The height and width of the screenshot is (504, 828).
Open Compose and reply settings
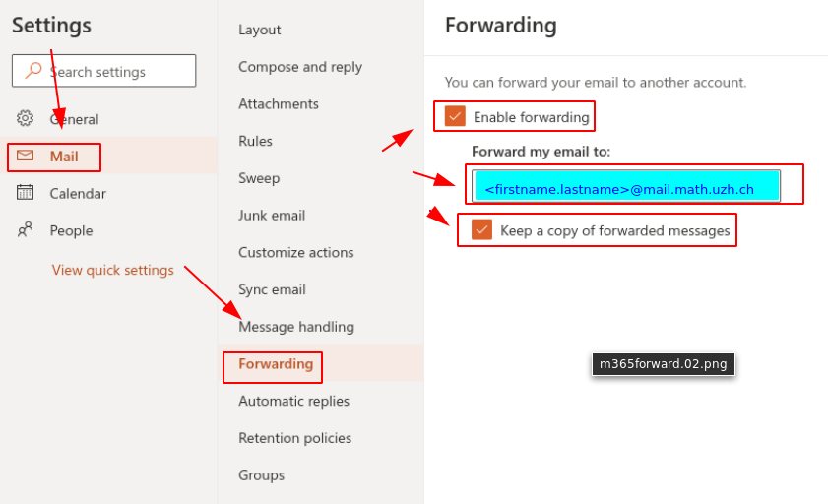coord(300,67)
